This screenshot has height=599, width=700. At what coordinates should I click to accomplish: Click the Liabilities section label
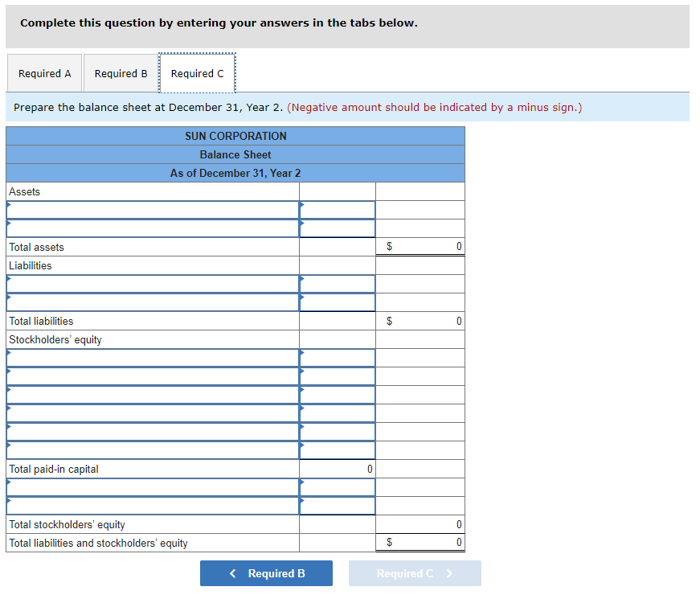coord(31,266)
